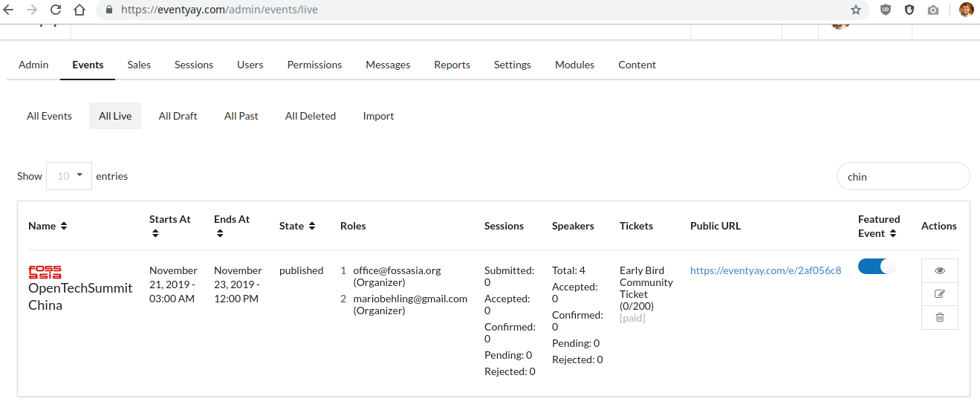Sort by Featured Event column
The height and width of the screenshot is (410, 980).
[x=878, y=226]
